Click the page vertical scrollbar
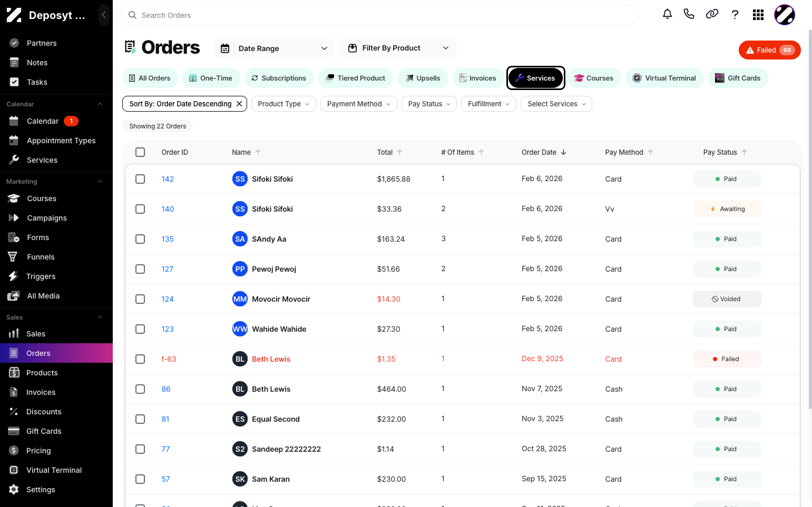Screen dimensions: 812x507 [810, 220]
